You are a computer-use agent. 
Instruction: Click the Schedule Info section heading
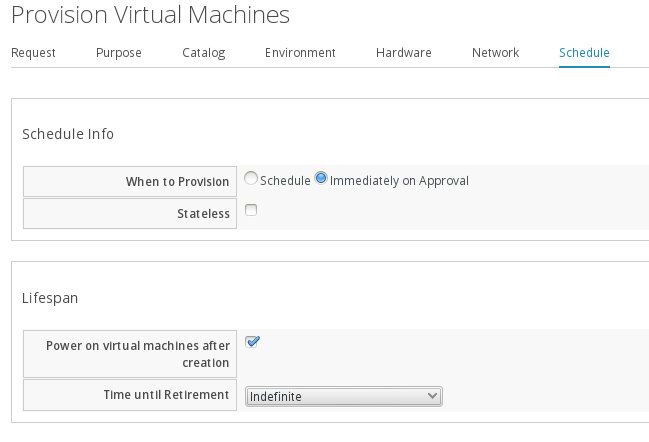click(68, 134)
